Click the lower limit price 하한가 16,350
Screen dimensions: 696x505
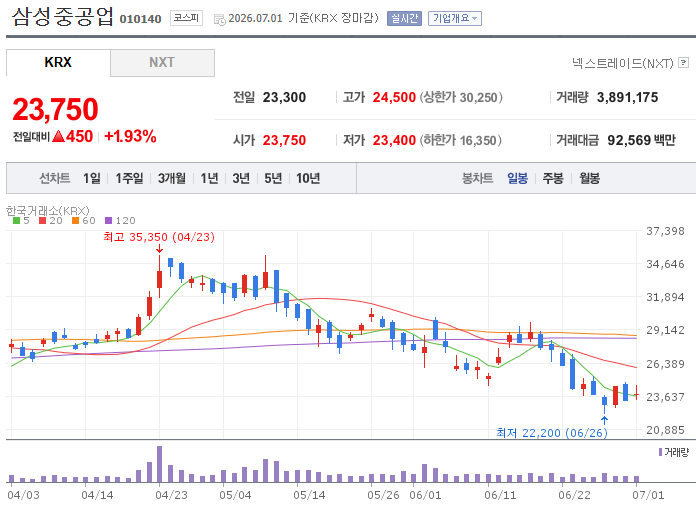click(x=461, y=140)
